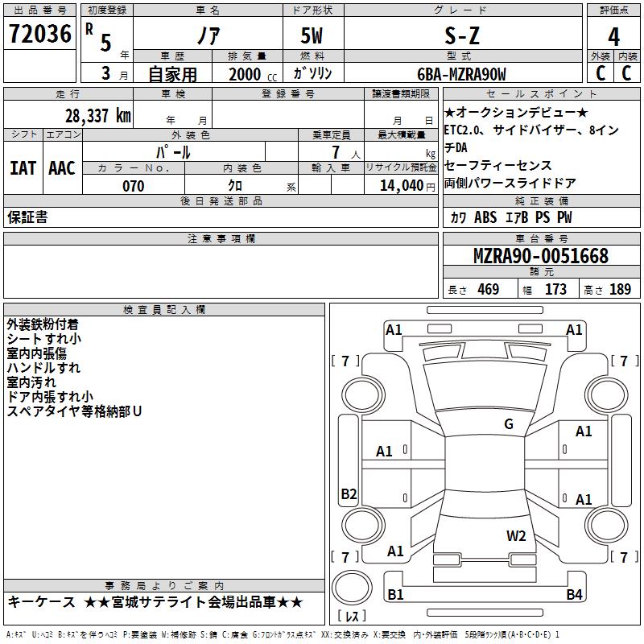Select the B2 damage mark on the diagram
The height and width of the screenshot is (644, 644).
tap(349, 494)
